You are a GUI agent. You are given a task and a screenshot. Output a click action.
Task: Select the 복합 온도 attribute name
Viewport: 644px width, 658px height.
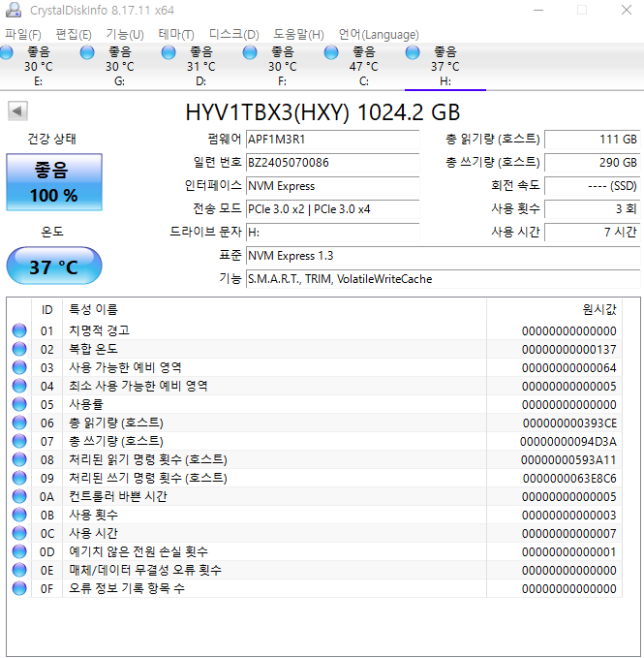pos(93,349)
